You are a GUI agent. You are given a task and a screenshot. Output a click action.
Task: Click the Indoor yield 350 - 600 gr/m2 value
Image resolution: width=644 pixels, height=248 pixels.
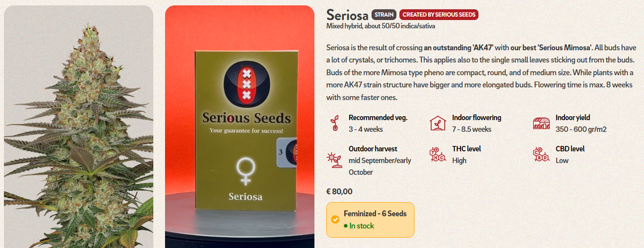(581, 129)
